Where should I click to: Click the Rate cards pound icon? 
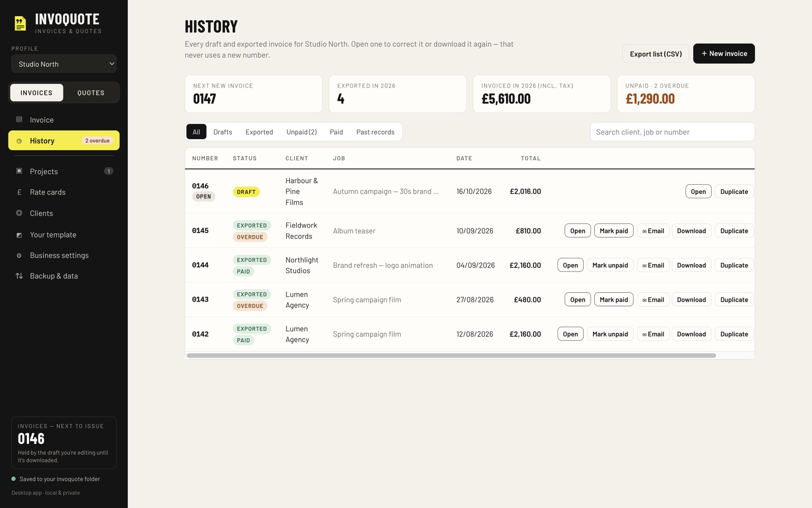coord(19,192)
